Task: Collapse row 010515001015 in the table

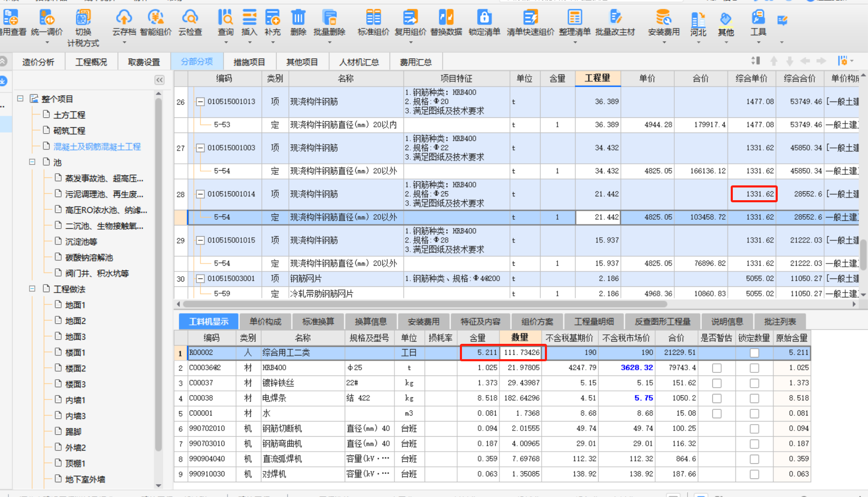Action: [200, 240]
